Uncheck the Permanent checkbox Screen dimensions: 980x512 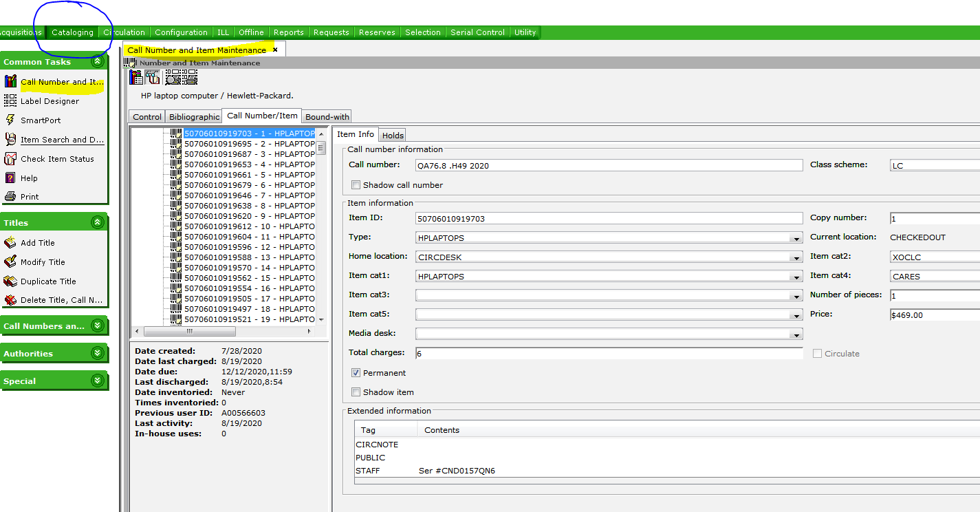point(356,373)
